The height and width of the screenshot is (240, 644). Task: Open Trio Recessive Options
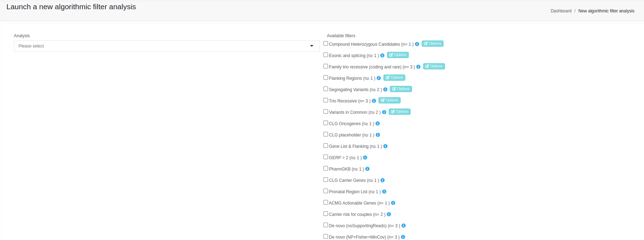pos(389,100)
